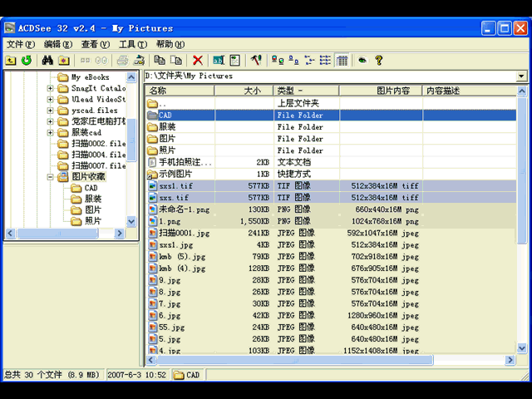Click the eye preview toggle icon
The image size is (532, 399).
tap(362, 61)
